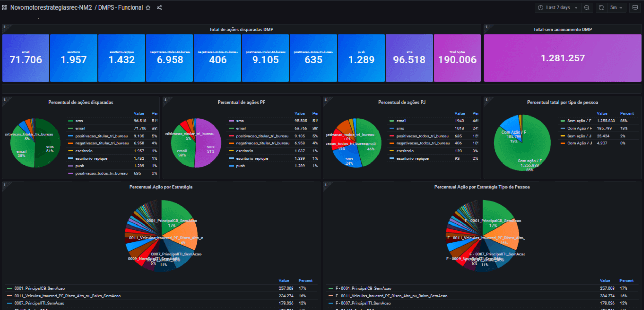Screen dimensions: 644x310
Task: Refresh the dashboard data
Action: click(601, 7)
